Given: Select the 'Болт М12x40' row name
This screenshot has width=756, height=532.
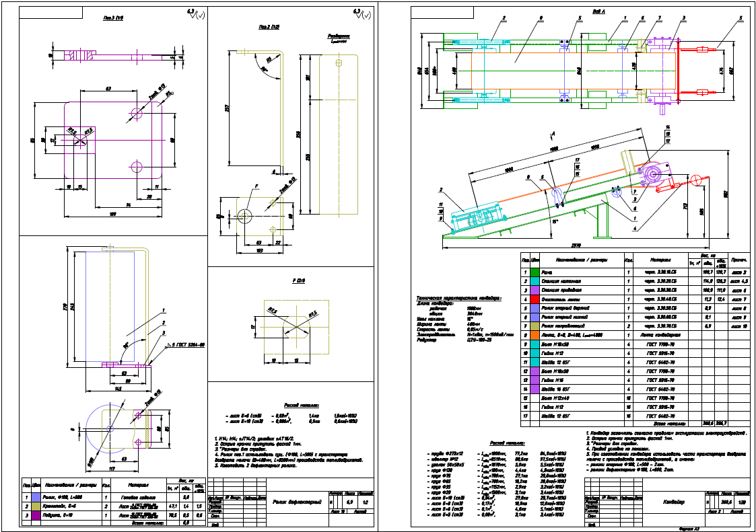Looking at the screenshot, I should (555, 399).
